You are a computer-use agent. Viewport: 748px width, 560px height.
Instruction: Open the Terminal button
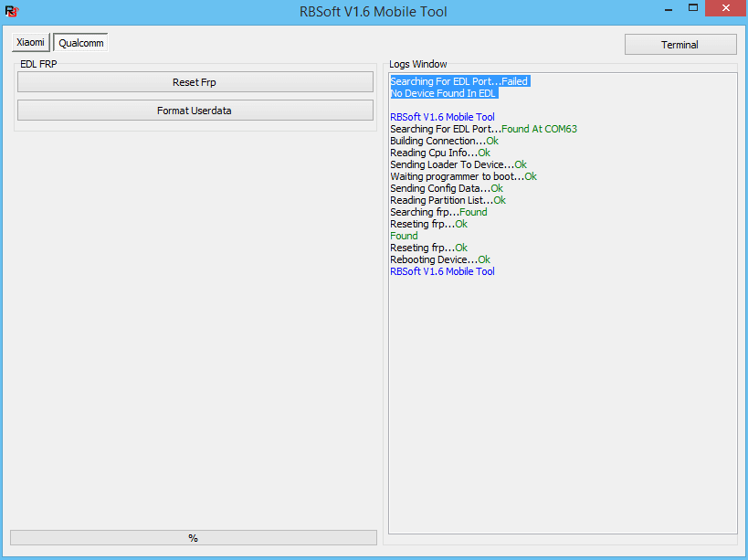click(x=680, y=45)
